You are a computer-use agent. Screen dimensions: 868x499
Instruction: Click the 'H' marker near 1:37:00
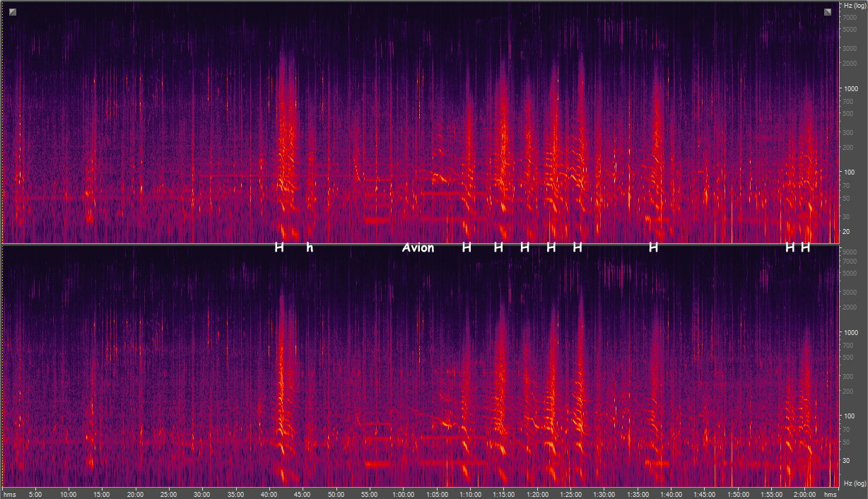pyautogui.click(x=653, y=247)
